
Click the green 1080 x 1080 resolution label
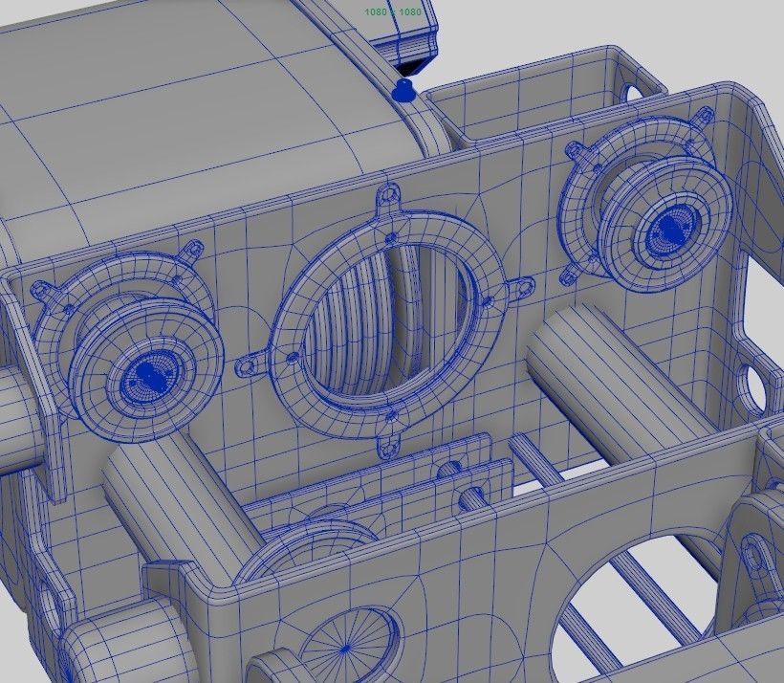coord(392,13)
